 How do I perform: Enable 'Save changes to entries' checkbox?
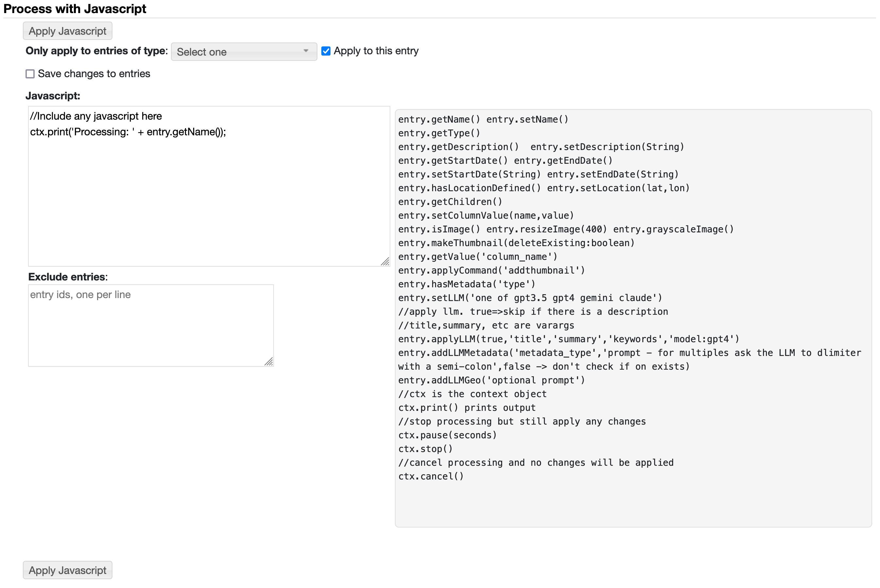(30, 74)
